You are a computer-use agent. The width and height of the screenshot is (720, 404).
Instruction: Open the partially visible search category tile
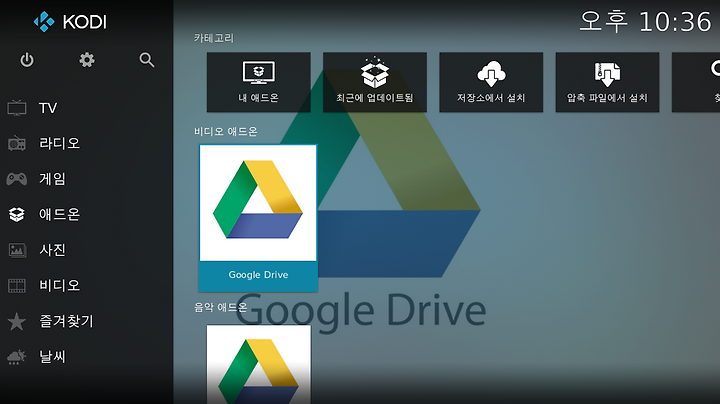[696, 82]
